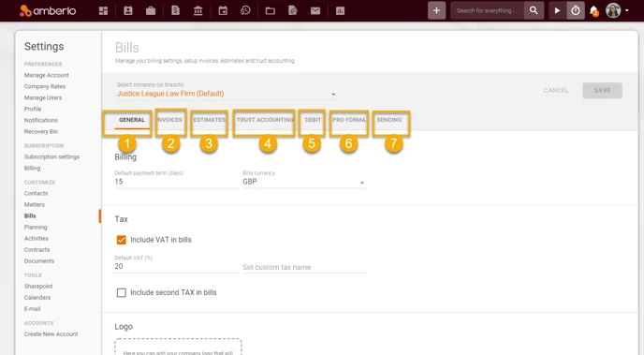
Task: Open Matters customize settings
Action: (34, 204)
